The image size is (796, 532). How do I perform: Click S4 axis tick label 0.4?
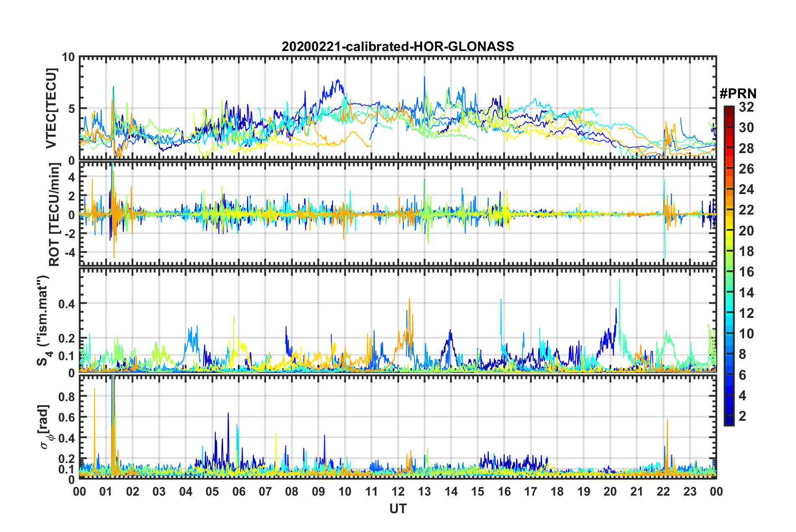[x=67, y=304]
